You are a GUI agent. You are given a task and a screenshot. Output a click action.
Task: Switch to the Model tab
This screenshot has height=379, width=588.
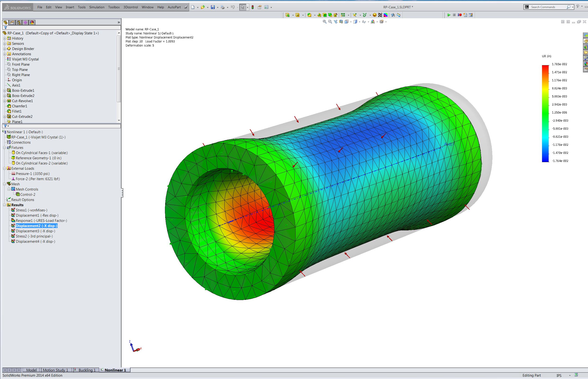pos(32,370)
